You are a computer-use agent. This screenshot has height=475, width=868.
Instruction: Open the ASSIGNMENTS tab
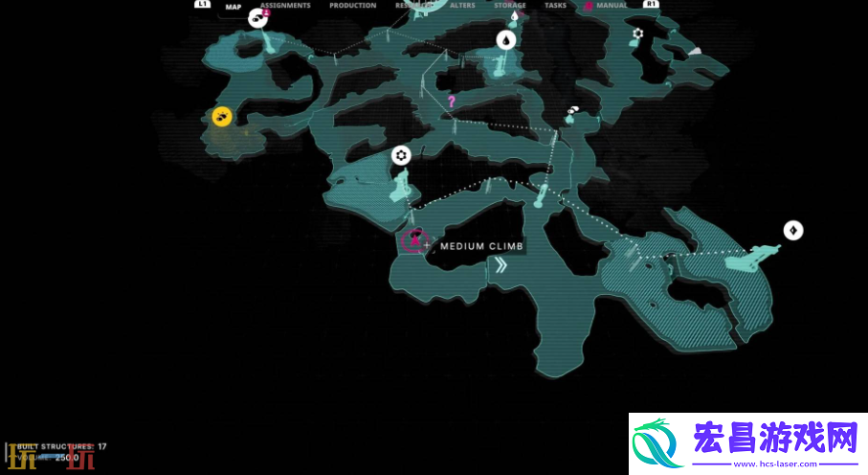click(x=285, y=6)
